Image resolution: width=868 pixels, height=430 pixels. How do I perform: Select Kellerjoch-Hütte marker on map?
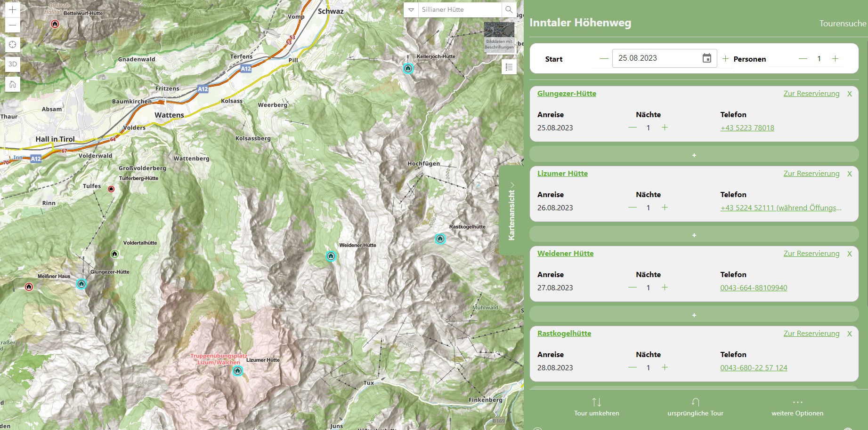pos(408,68)
